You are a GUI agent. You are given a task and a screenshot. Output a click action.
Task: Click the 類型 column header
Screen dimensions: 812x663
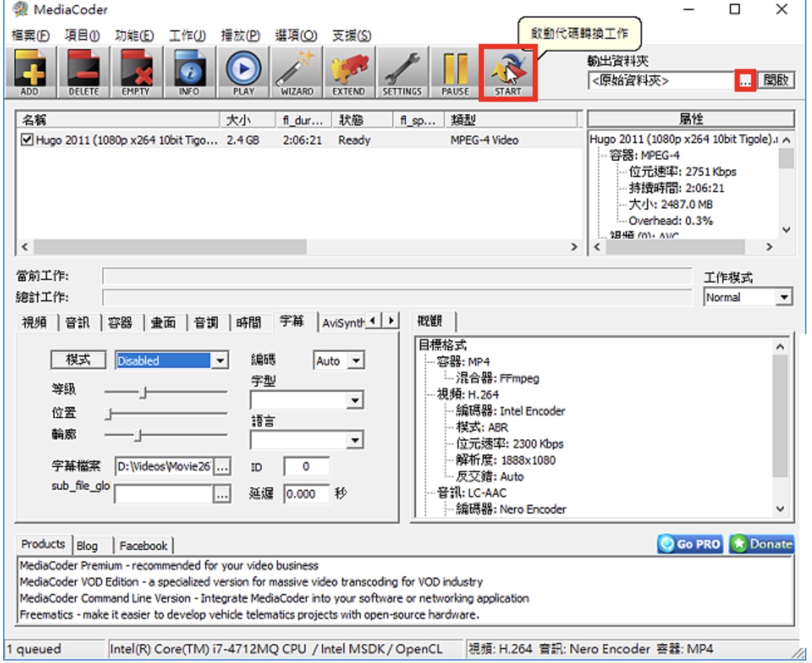pyautogui.click(x=510, y=119)
